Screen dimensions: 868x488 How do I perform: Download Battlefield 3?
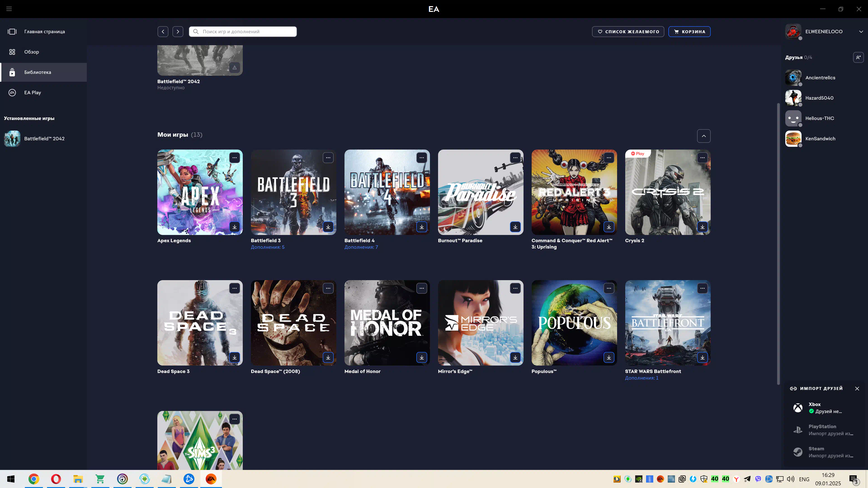[328, 227]
